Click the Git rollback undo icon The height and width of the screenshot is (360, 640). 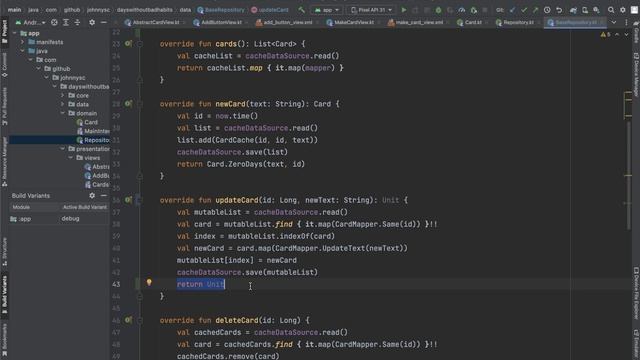(x=559, y=10)
